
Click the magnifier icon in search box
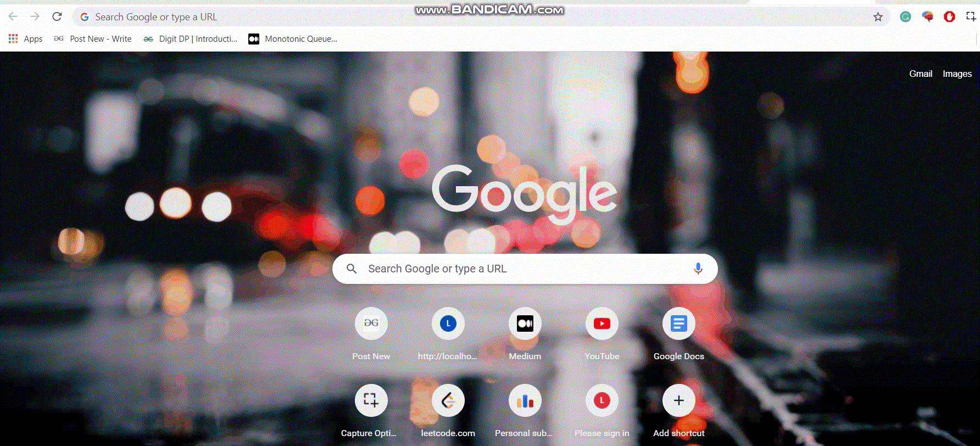[x=352, y=269]
